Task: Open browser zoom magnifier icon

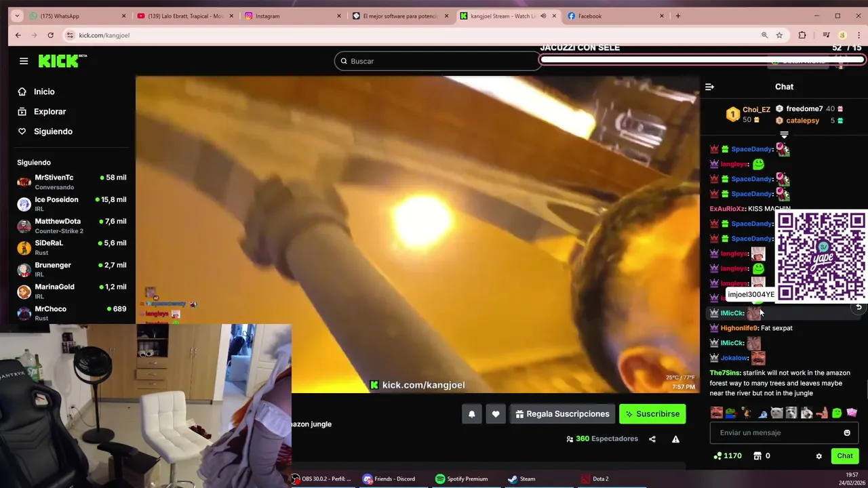Action: 764,35
